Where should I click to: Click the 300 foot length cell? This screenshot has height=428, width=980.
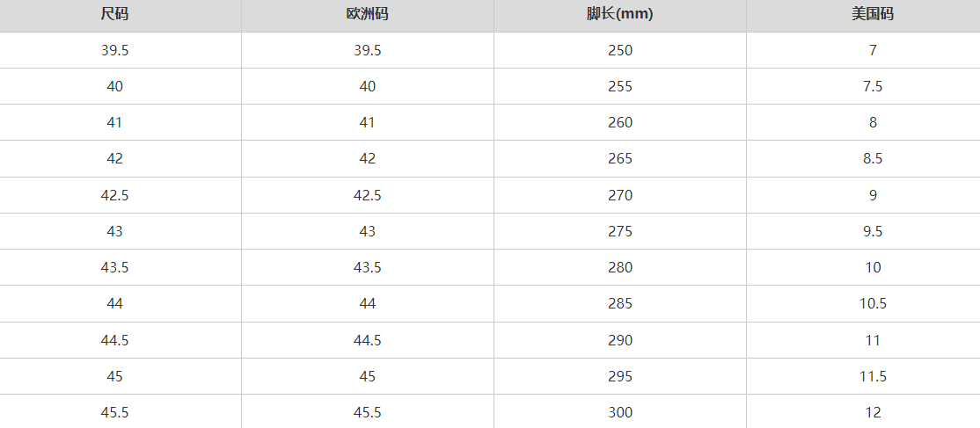[x=619, y=412]
